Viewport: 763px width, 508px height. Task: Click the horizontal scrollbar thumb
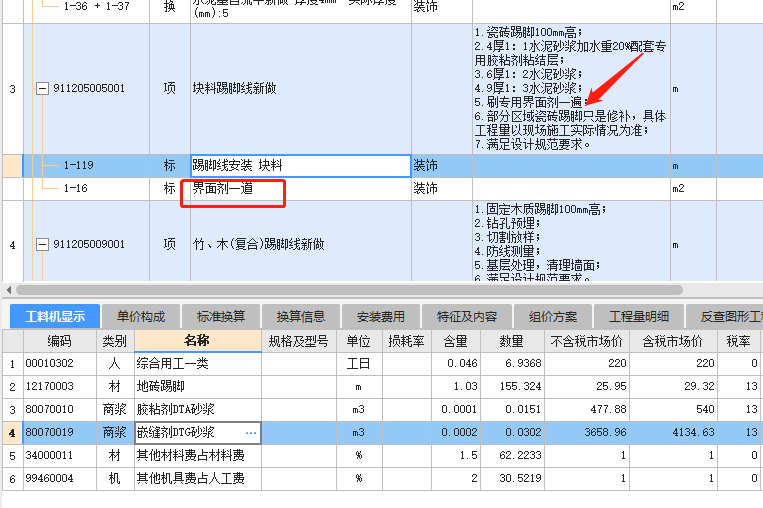coord(349,290)
